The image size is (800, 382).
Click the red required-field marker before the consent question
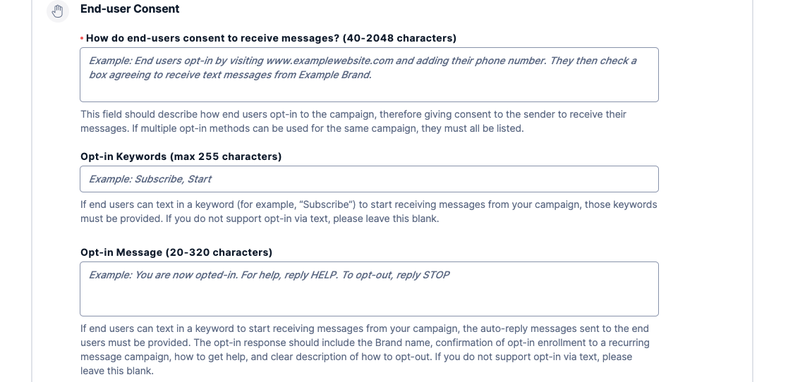(x=82, y=38)
